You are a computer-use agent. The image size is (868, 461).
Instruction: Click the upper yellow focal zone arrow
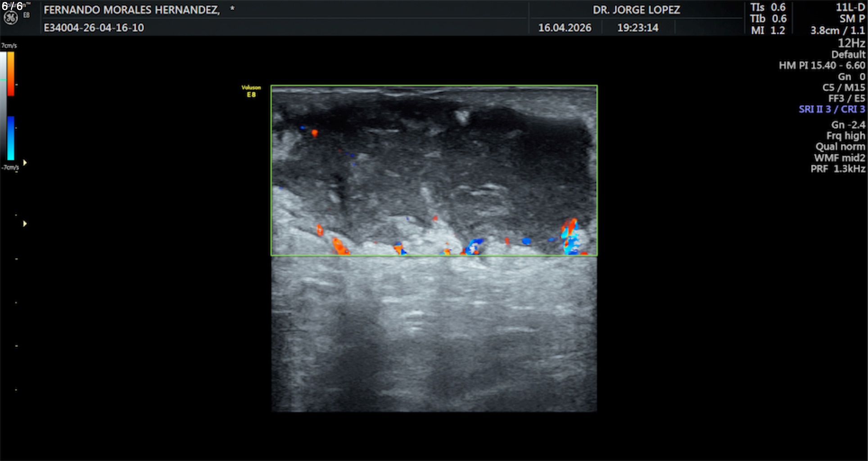(25, 163)
